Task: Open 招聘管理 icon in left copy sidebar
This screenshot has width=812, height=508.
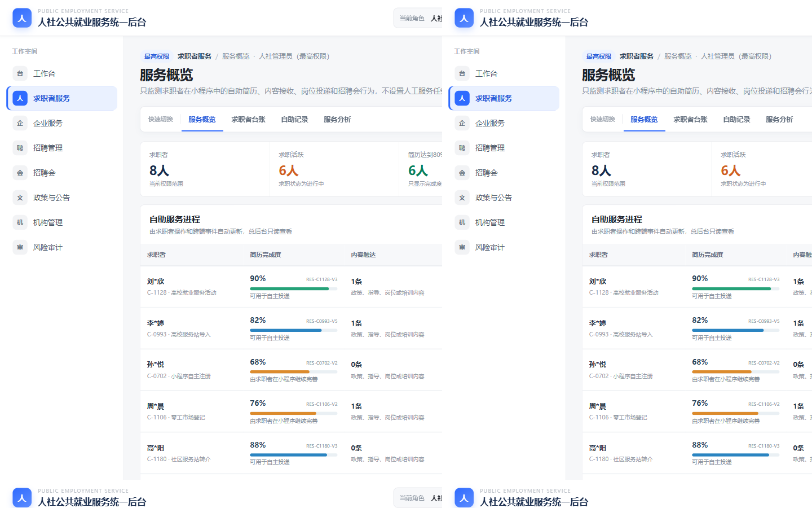Action: point(20,148)
